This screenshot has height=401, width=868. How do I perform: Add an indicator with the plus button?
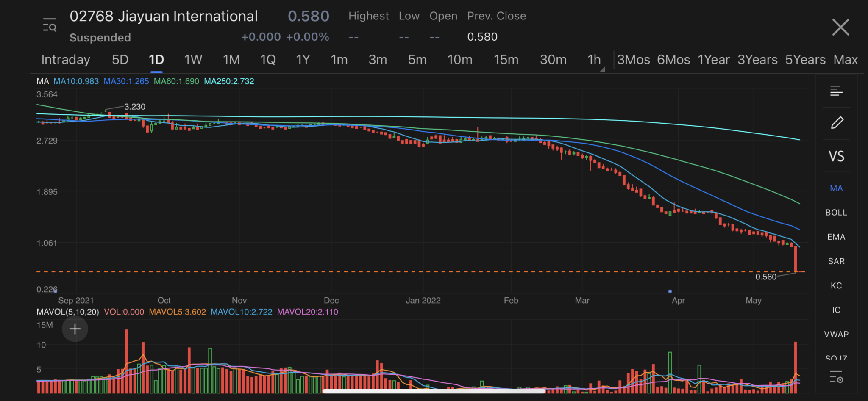pyautogui.click(x=75, y=329)
